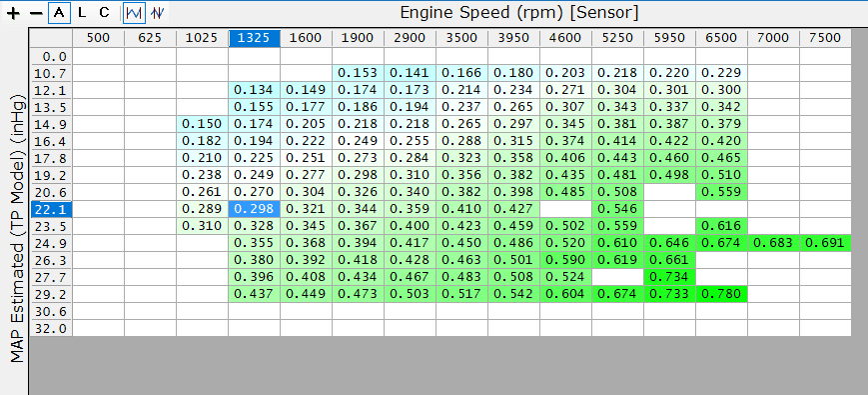This screenshot has height=395, width=868.
Task: Select the 29.2 MAP row header
Action: tap(51, 294)
